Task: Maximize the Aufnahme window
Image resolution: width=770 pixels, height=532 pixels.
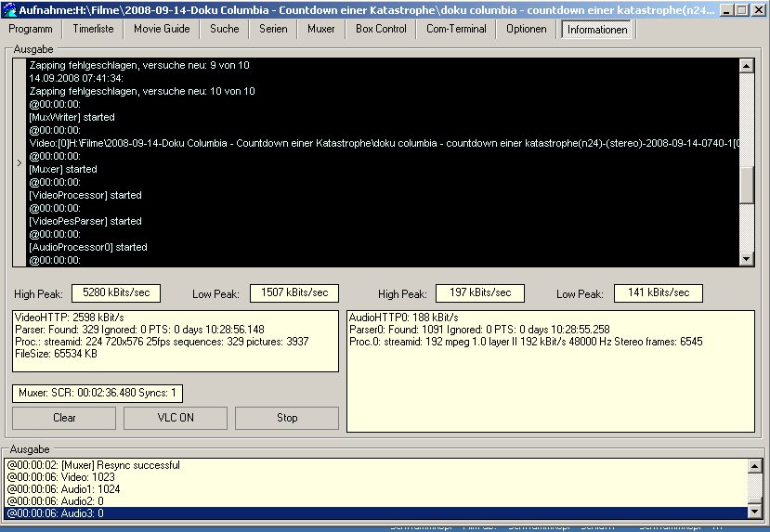Action: pyautogui.click(x=742, y=9)
